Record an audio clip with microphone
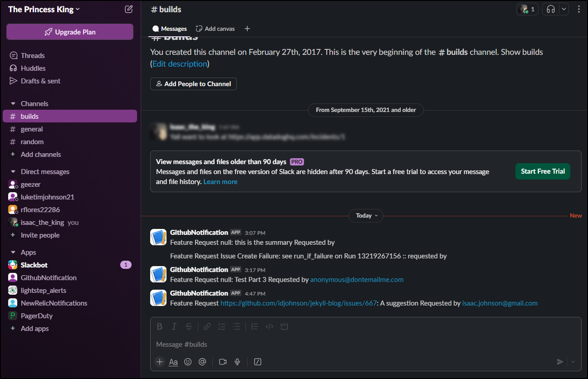Viewport: 588px width, 379px height. [x=237, y=362]
